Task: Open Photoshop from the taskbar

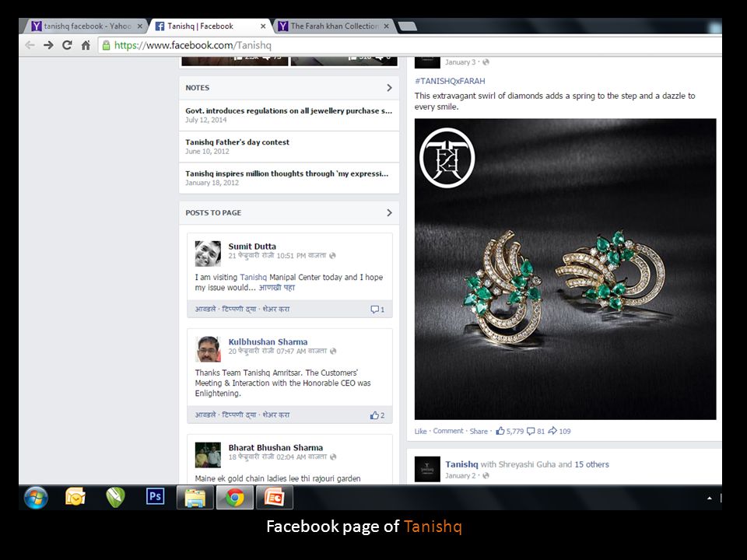Action: point(156,497)
